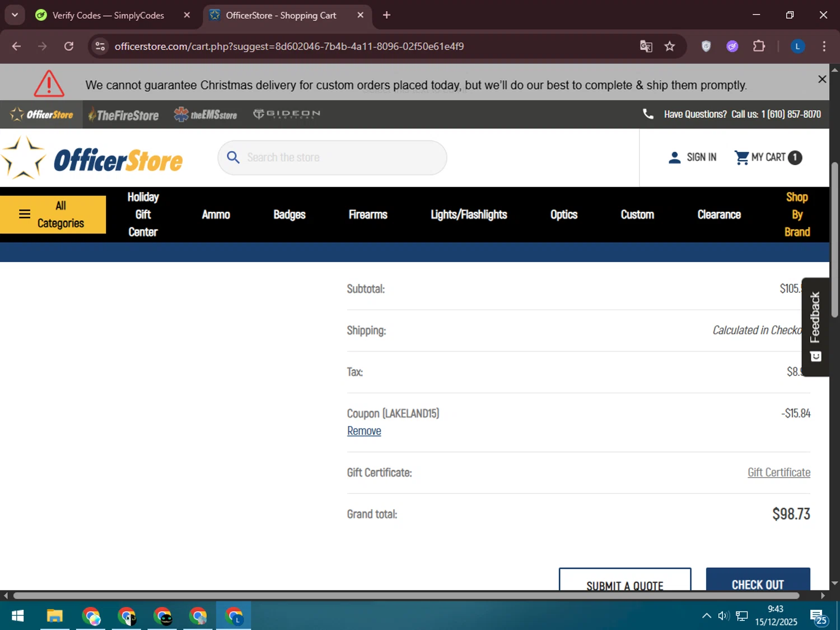Select the OfficerStore Shopping Cart tab
The image size is (840, 630).
[280, 15]
